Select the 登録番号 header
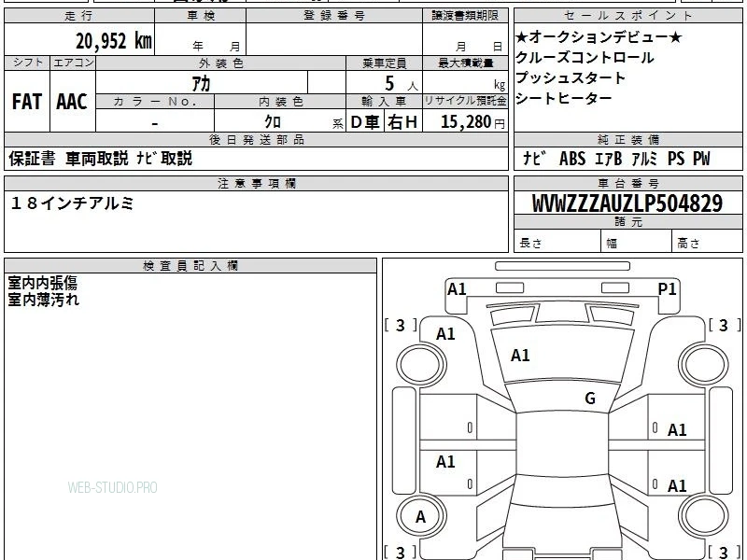The height and width of the screenshot is (560, 747). [334, 16]
